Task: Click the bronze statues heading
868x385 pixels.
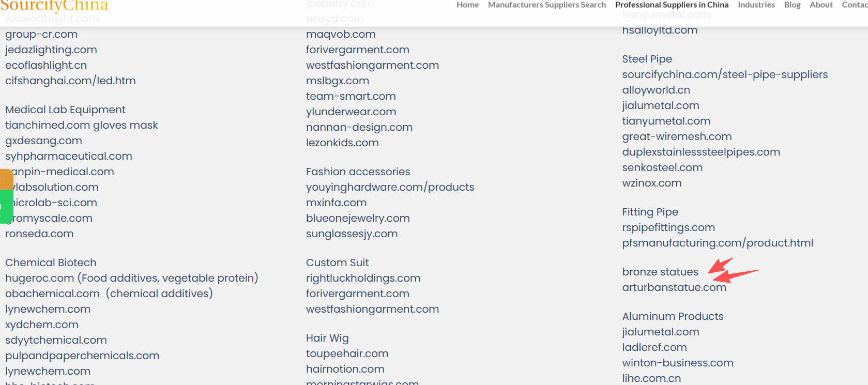Action: coord(660,272)
